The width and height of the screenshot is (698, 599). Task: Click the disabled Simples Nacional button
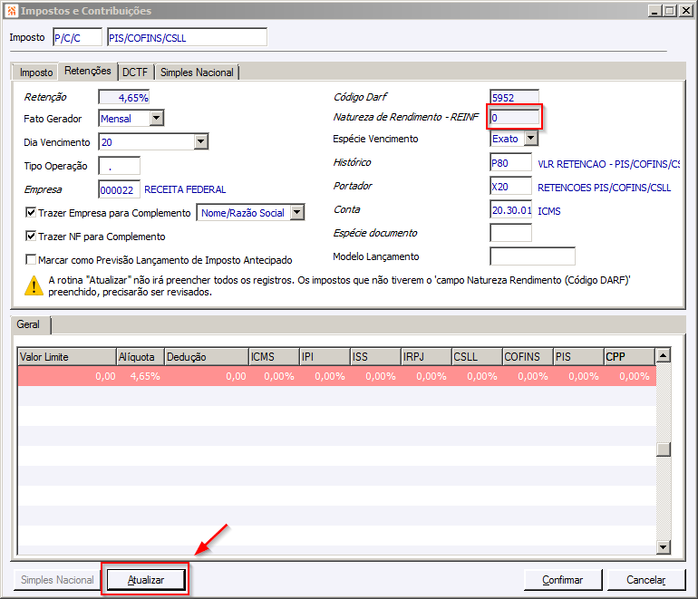pos(57,580)
